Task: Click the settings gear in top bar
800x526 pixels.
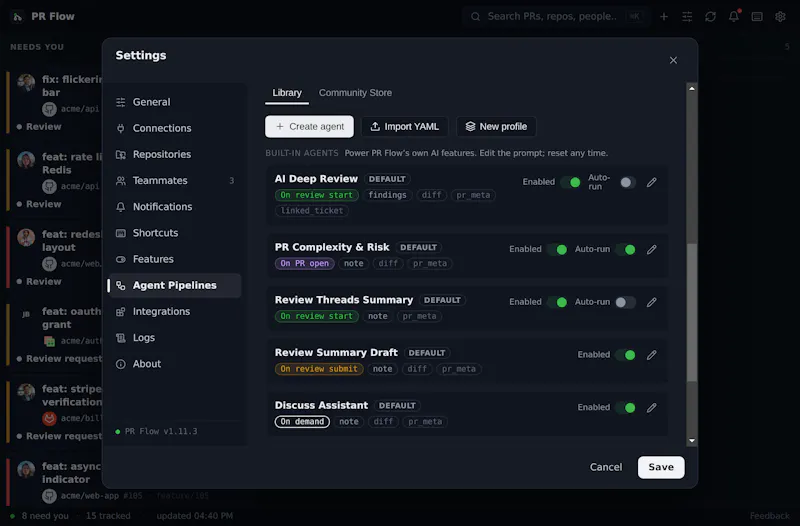Action: [x=780, y=16]
